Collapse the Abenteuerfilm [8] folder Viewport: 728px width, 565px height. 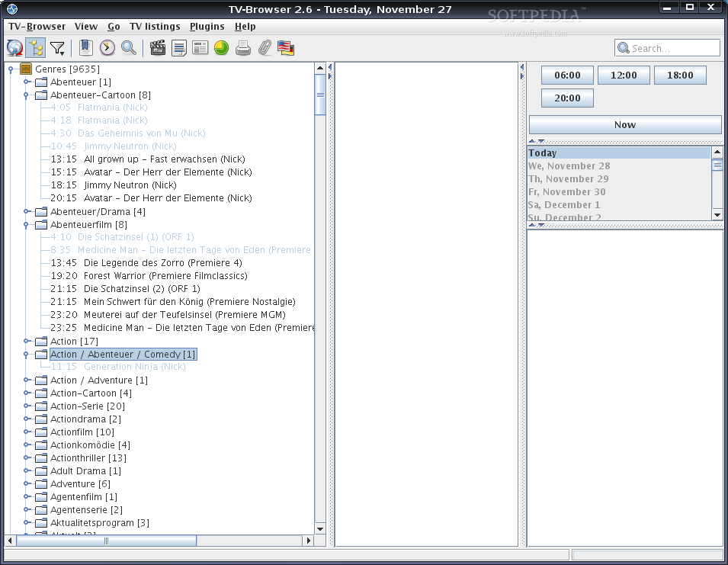tap(27, 225)
